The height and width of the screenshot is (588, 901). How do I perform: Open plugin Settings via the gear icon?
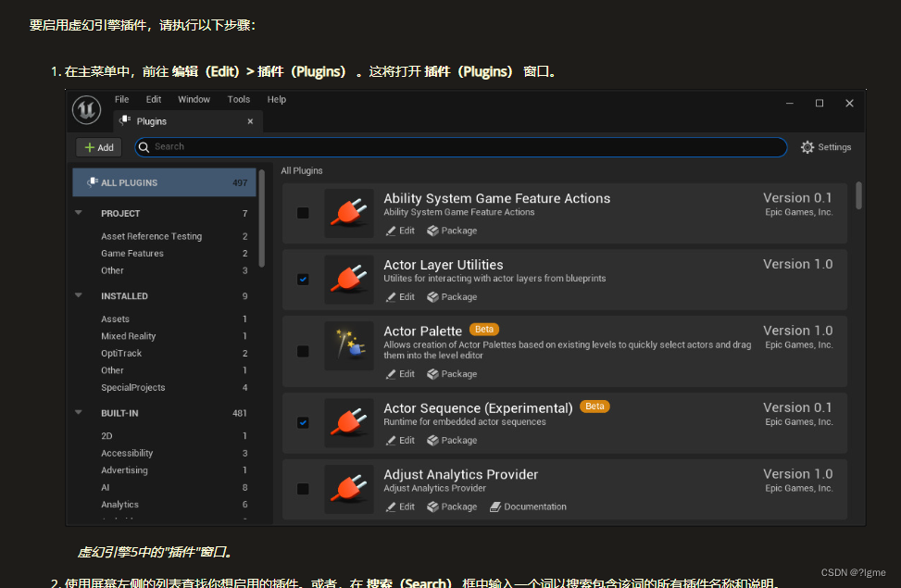pos(807,146)
